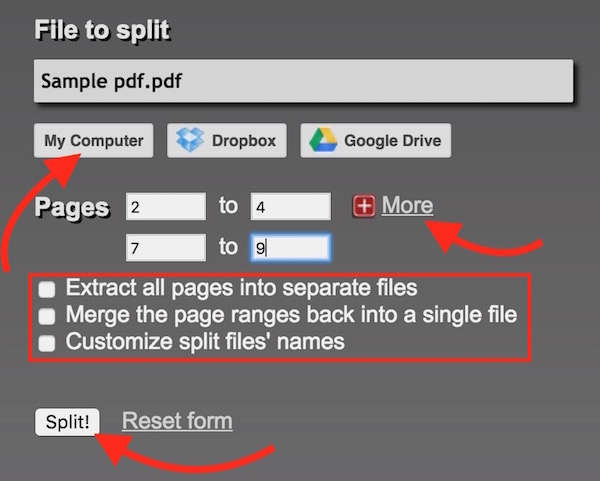Click the red plus icon beside More
The image size is (600, 481).
point(365,206)
